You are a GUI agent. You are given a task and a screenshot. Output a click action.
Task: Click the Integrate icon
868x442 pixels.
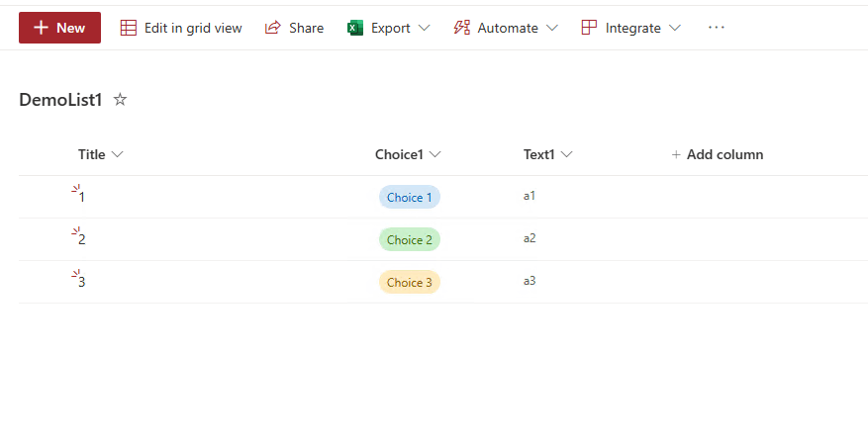[589, 28]
